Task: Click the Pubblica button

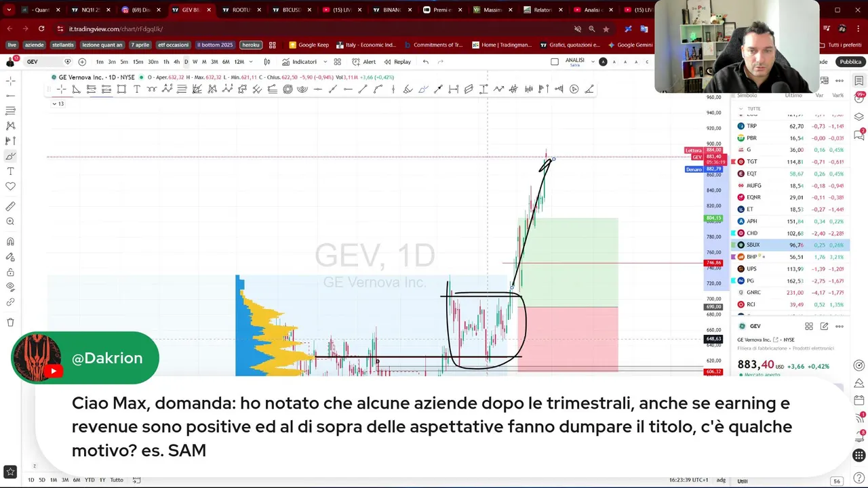Action: (850, 62)
